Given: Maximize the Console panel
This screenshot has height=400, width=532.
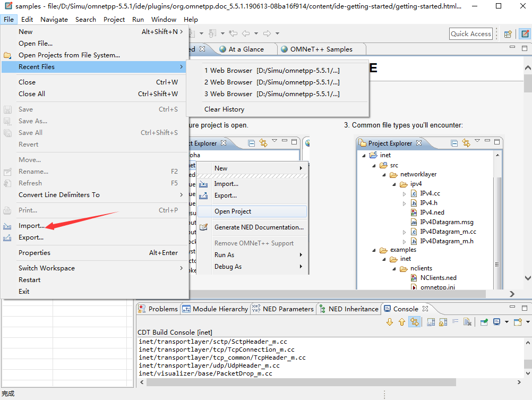Looking at the screenshot, I should point(525,308).
